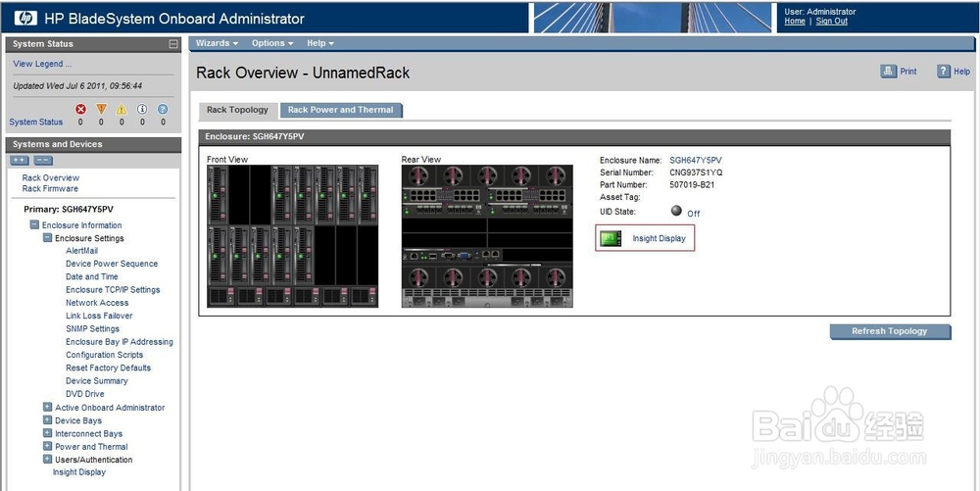Image resolution: width=980 pixels, height=491 pixels.
Task: Click the HP logo icon
Action: (x=25, y=18)
